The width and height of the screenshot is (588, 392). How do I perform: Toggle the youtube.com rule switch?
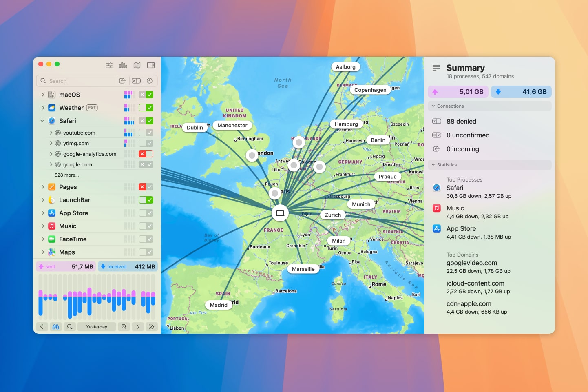click(146, 133)
